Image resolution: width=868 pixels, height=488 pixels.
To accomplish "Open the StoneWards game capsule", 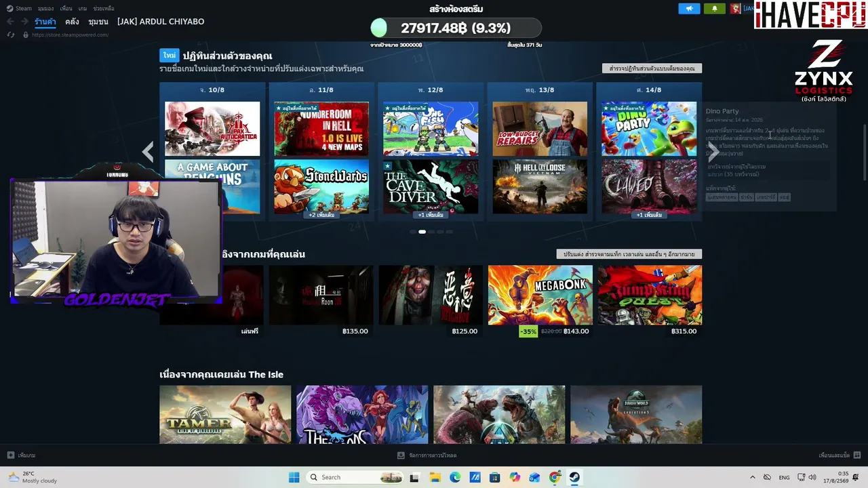I will (321, 186).
